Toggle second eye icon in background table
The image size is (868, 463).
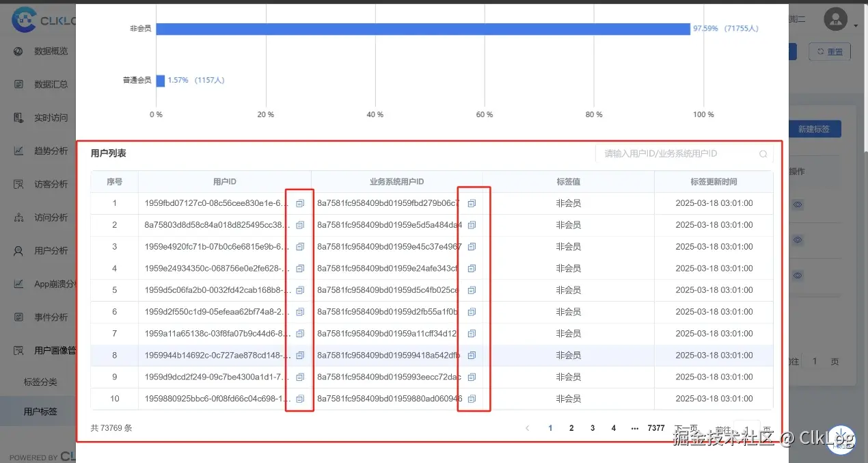[x=798, y=240]
